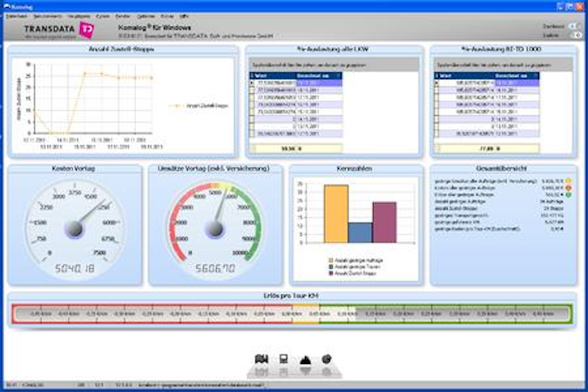Click the yellow bar in Kennzahlen chart
Viewport: 588px width, 392px height.
(336, 213)
